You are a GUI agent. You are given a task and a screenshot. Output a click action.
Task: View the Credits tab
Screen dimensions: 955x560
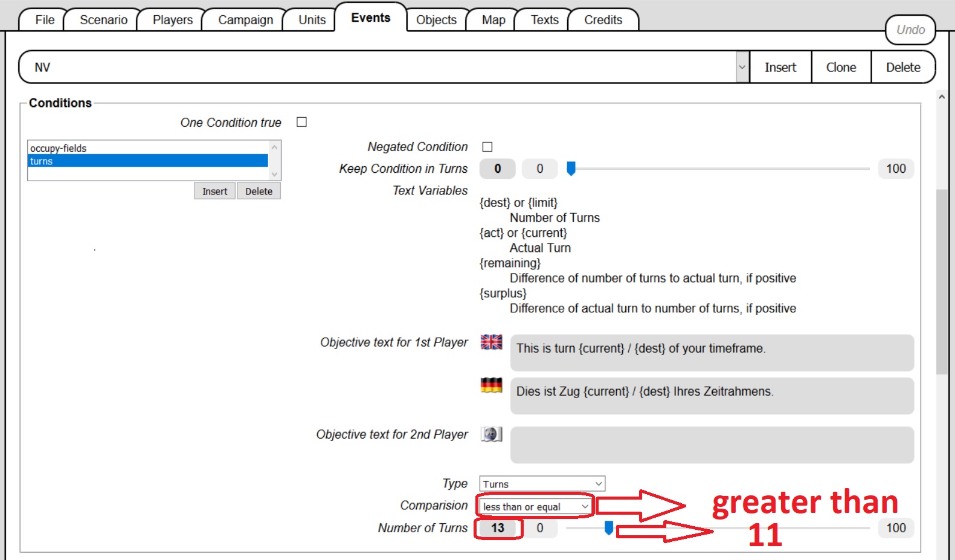603,20
